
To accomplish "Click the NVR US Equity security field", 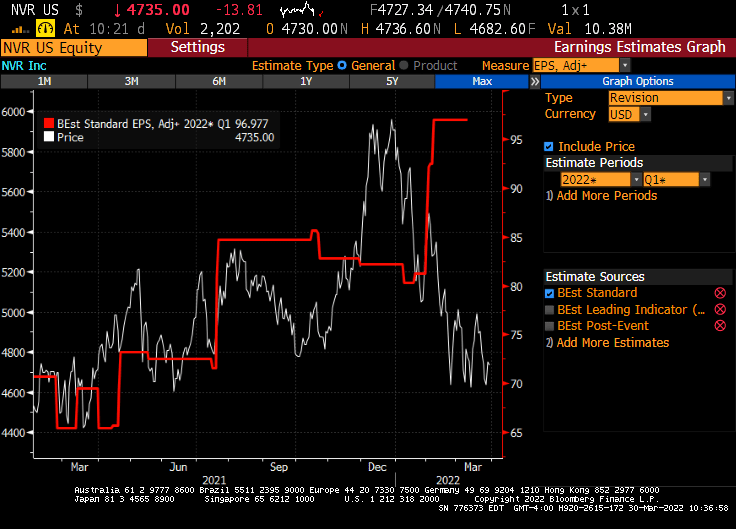I will [73, 47].
